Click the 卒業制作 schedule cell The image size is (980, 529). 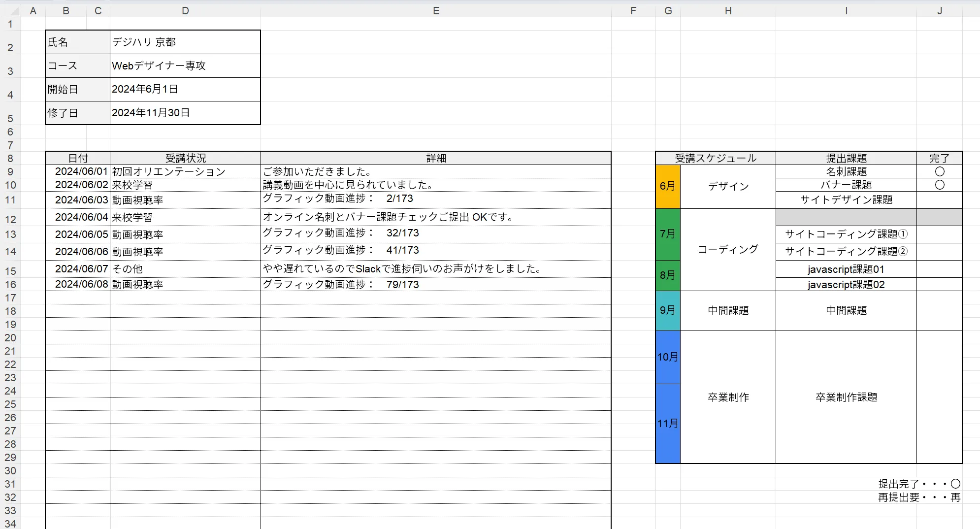click(x=728, y=397)
